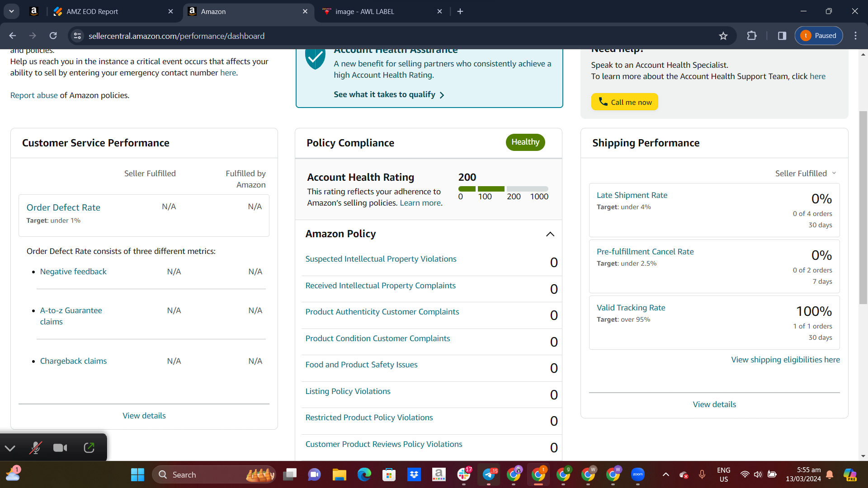The image size is (868, 488).
Task: Unmute the microphone in the Zoom mini toolbar
Action: (x=35, y=448)
